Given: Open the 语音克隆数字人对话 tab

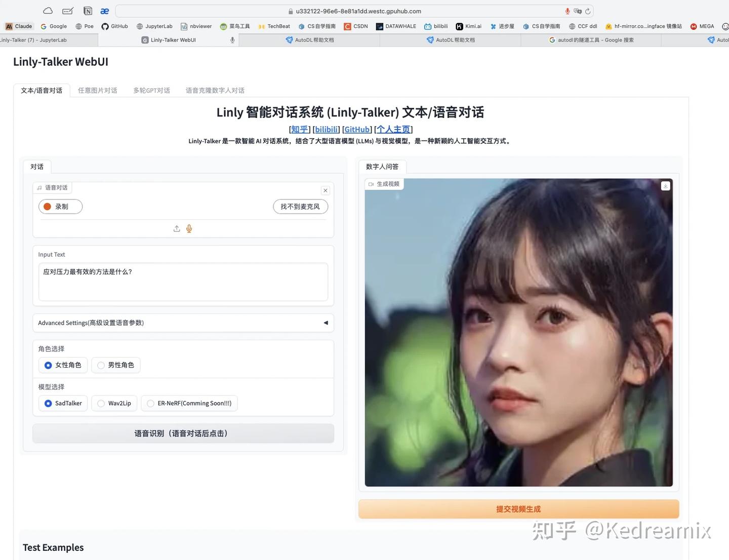Looking at the screenshot, I should click(215, 90).
